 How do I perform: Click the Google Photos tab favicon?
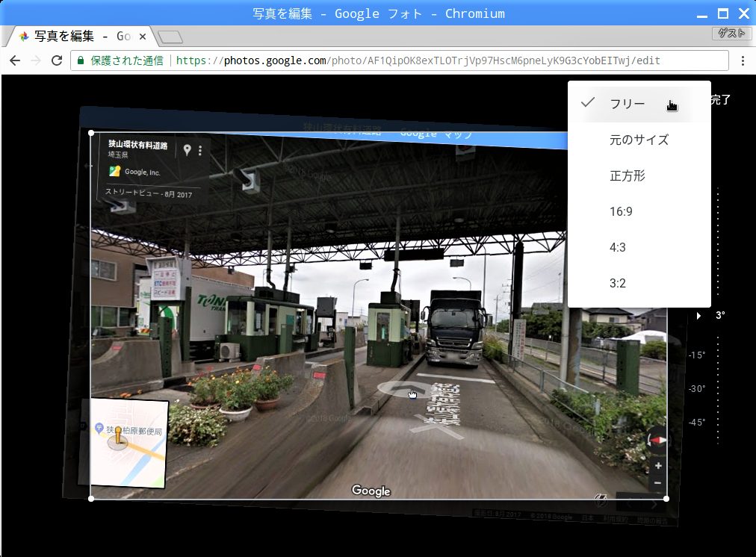(24, 37)
